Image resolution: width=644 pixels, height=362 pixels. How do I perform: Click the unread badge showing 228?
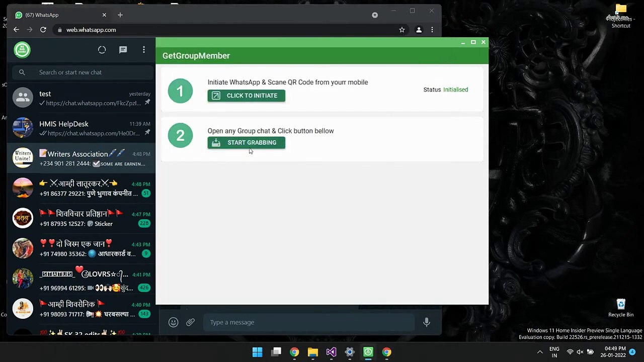pyautogui.click(x=144, y=224)
